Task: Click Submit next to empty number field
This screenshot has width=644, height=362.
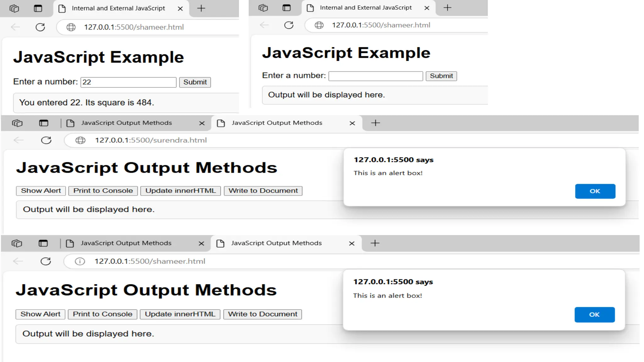Action: 441,76
